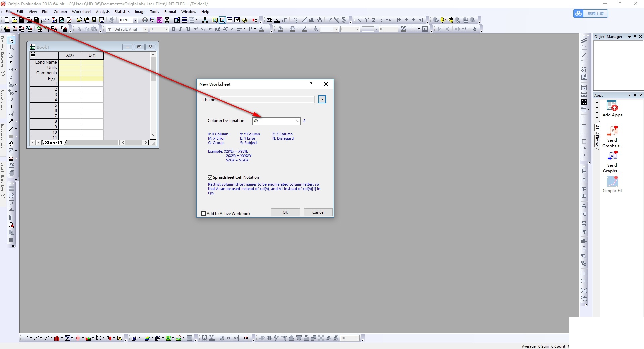Select column A(X) header in Book1

(70, 55)
